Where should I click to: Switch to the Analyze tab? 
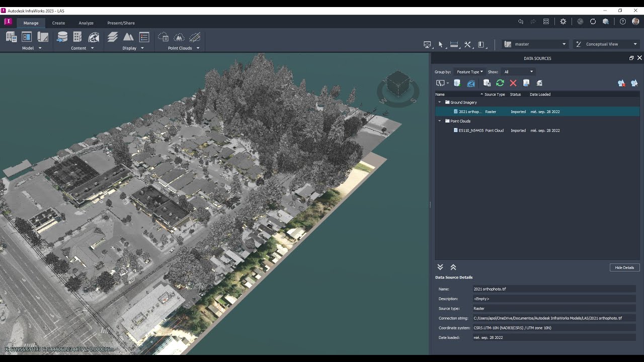tap(86, 23)
